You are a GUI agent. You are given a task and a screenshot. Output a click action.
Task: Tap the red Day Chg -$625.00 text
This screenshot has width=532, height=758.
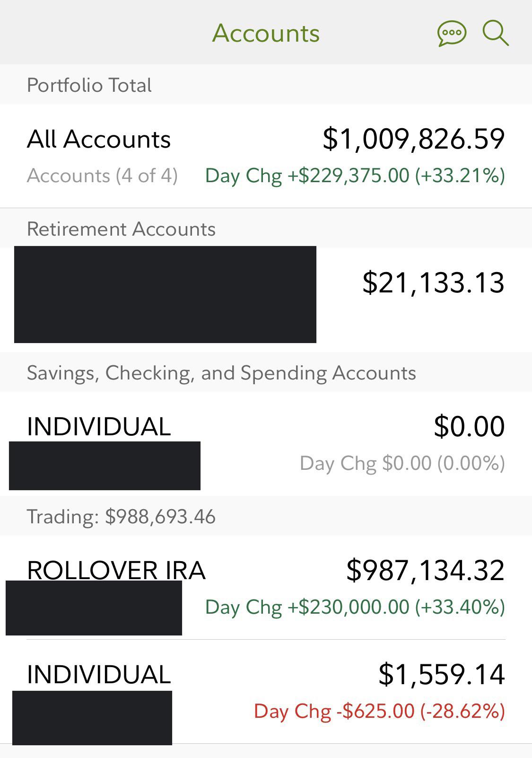pyautogui.click(x=379, y=711)
